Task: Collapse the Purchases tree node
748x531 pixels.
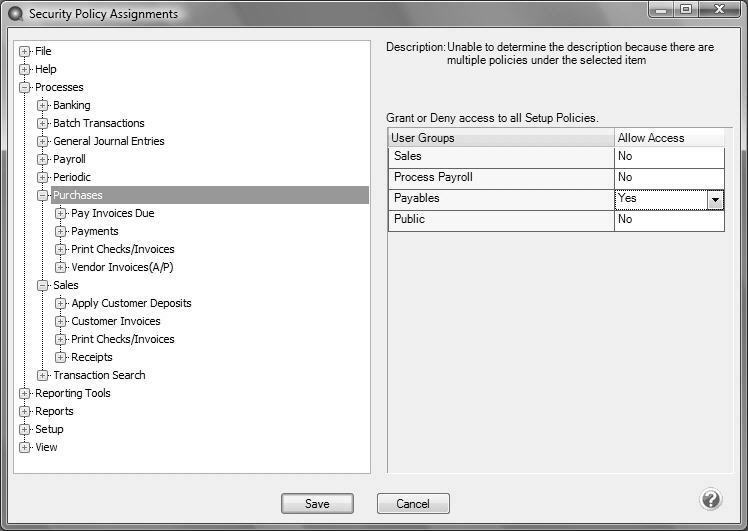Action: coord(43,196)
